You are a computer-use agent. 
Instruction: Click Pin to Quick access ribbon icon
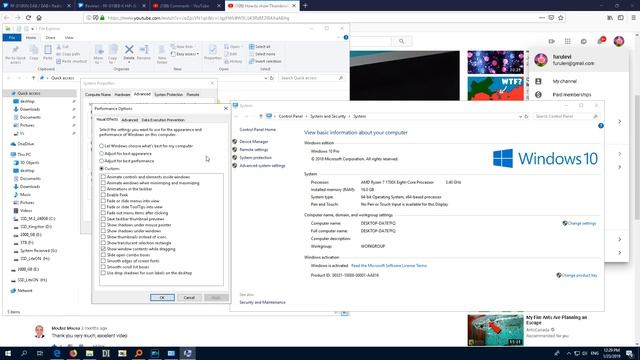(16, 50)
